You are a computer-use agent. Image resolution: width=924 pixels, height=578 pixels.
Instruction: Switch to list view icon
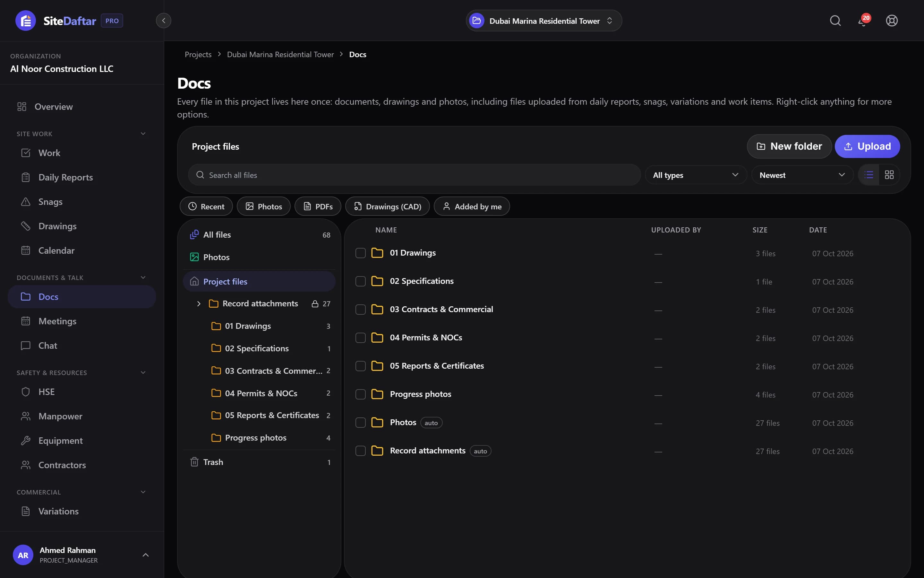pos(868,175)
